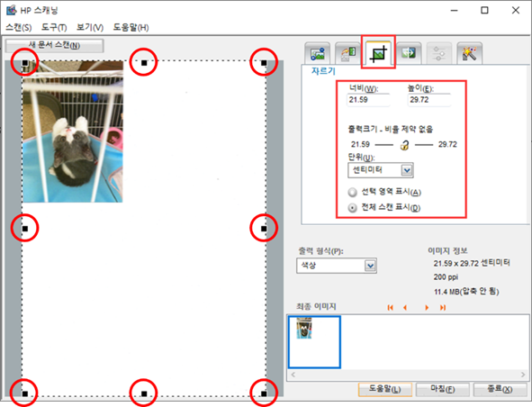This screenshot has height=407, width=532.
Task: Jump to first image with orange arrow
Action: (x=390, y=308)
